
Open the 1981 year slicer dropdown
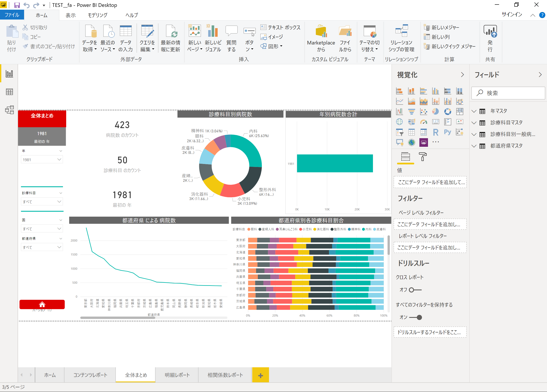tap(59, 159)
